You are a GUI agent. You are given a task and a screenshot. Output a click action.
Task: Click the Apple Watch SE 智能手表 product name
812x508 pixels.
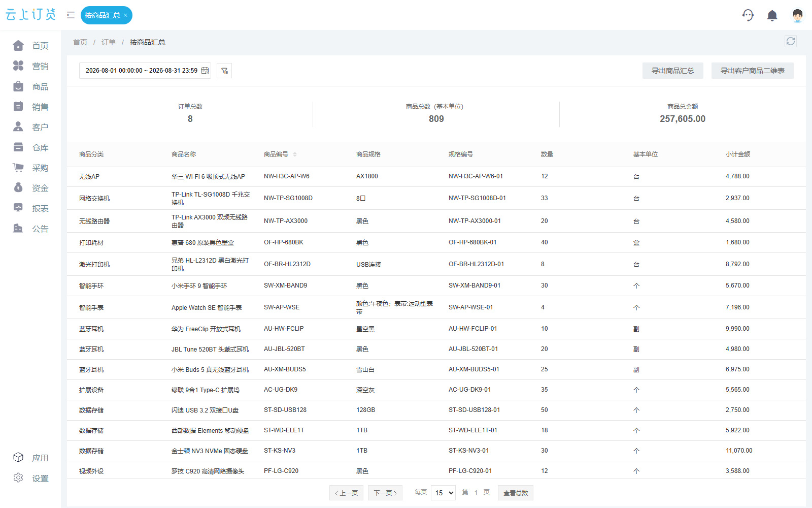coord(207,308)
